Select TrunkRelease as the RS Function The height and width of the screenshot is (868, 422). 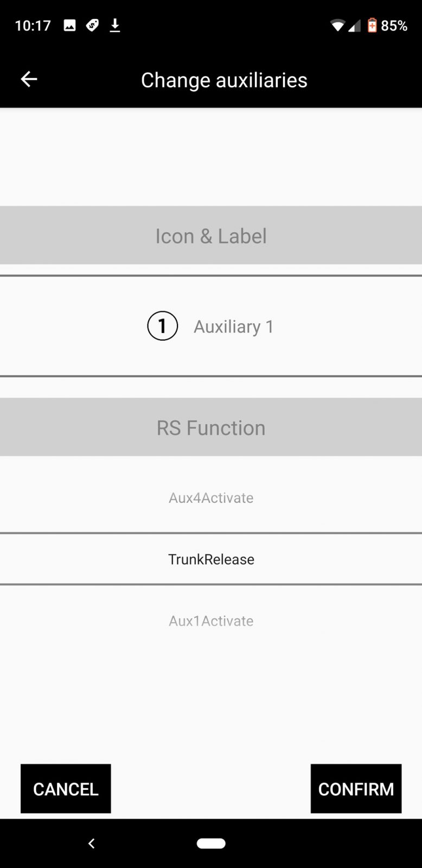pyautogui.click(x=211, y=559)
